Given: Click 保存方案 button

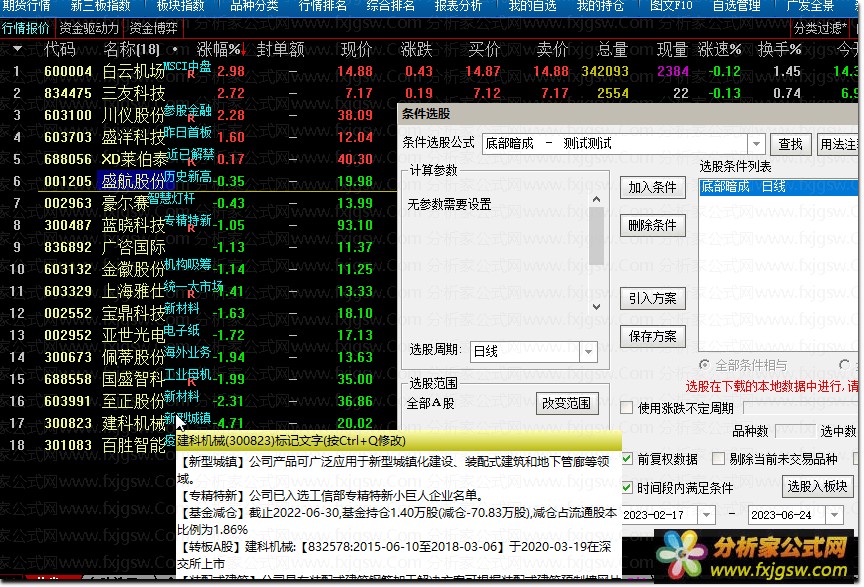Looking at the screenshot, I should (x=652, y=336).
